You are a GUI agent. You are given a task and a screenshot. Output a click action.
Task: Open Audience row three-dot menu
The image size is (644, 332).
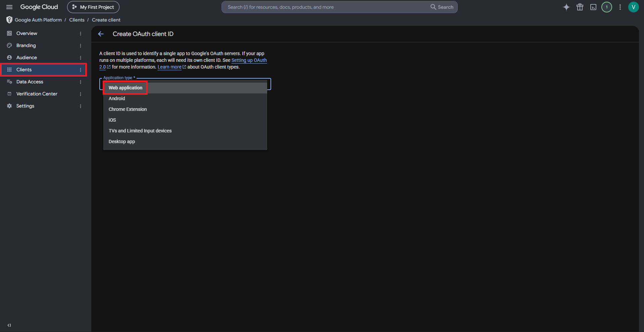click(x=81, y=58)
